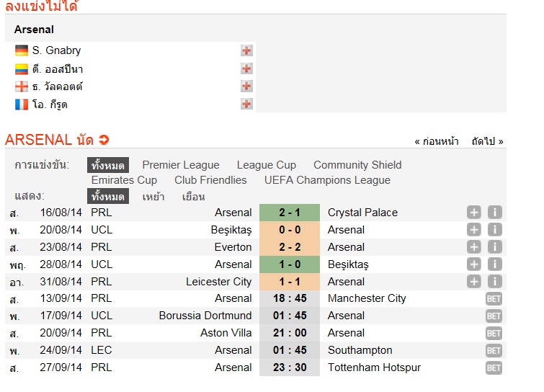This screenshot has height=392, width=544.
Task: Click BET icon for Manchester City fixture
Action: point(494,298)
